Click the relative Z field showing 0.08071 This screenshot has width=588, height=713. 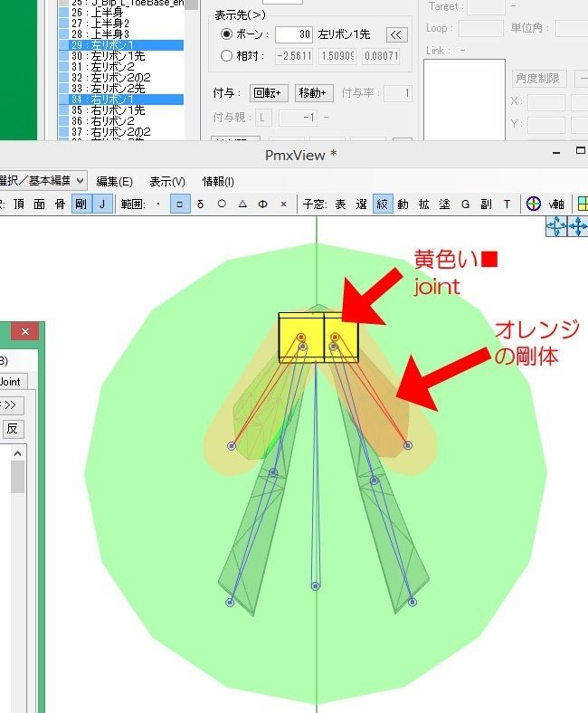381,56
